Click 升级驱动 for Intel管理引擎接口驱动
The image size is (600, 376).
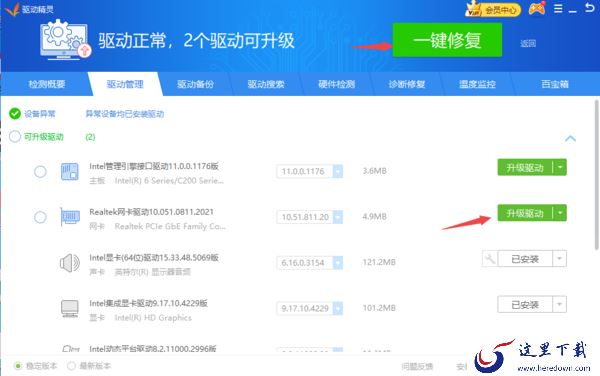(525, 168)
